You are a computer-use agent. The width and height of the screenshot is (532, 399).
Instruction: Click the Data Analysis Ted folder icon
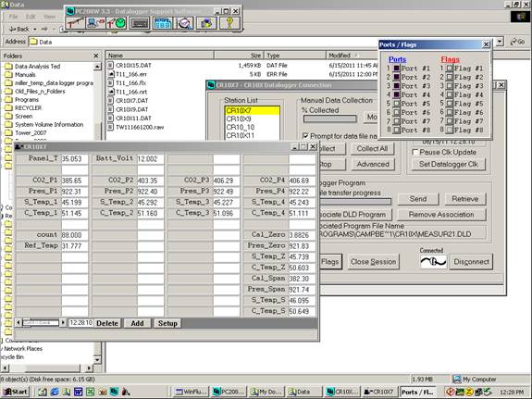pos(8,67)
